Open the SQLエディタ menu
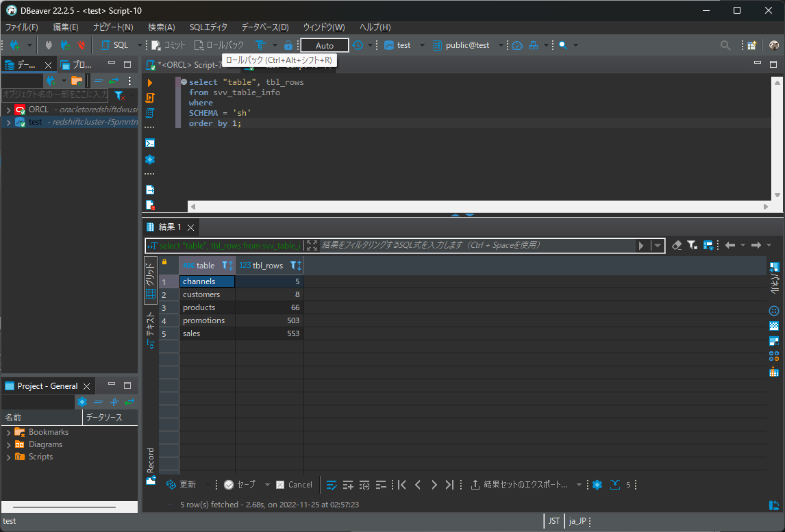785x532 pixels. pos(208,27)
